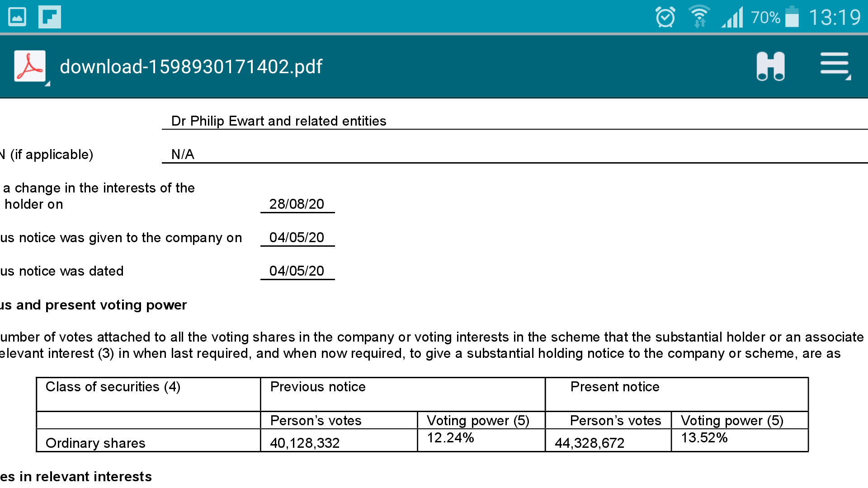The image size is (868, 488).
Task: Tap the 13:19 clock in status bar
Action: click(835, 18)
